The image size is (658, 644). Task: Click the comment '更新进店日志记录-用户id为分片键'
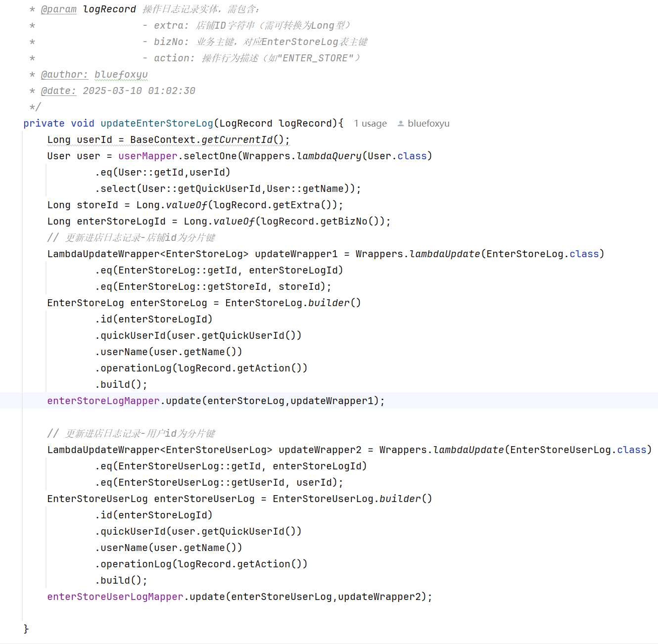(x=131, y=434)
